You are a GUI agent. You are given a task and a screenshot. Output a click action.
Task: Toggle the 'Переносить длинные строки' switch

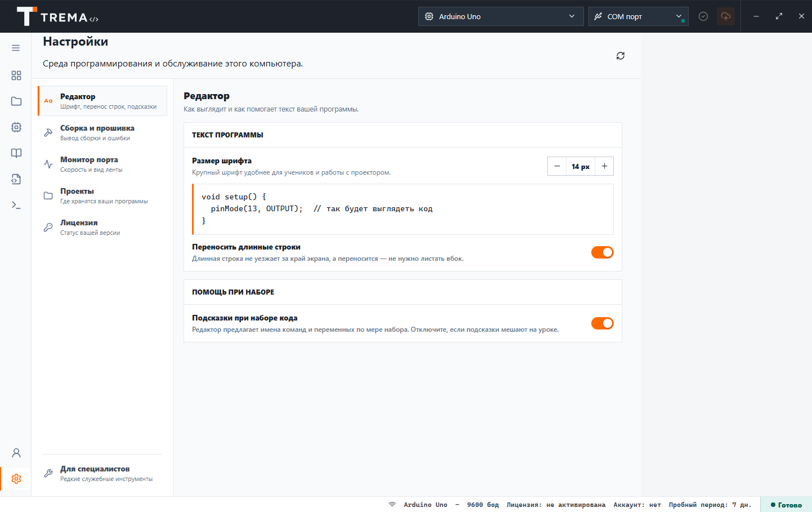602,252
